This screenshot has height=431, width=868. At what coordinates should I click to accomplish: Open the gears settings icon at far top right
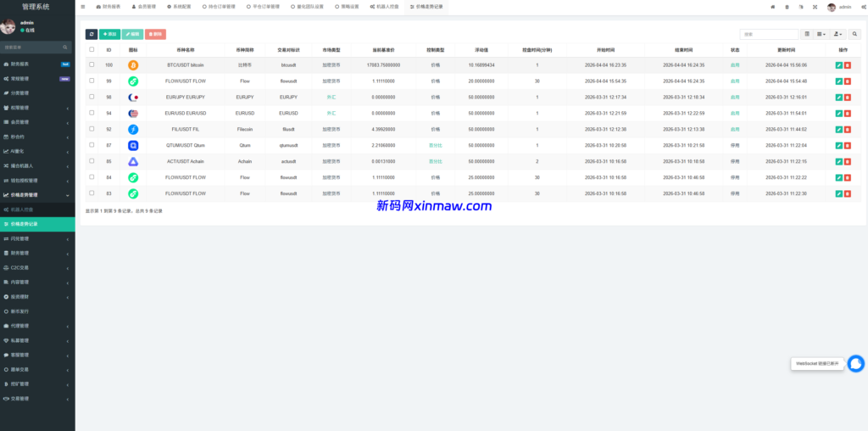point(864,7)
